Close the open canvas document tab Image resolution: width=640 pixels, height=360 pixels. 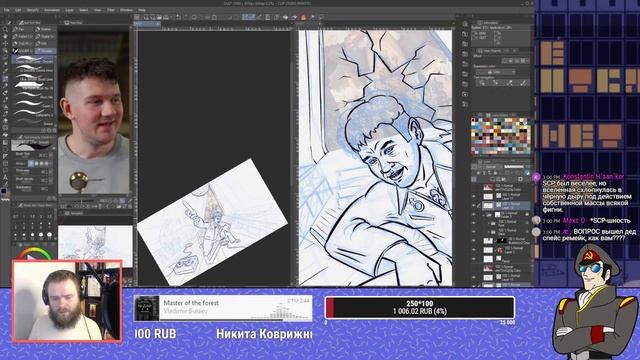tap(158, 24)
